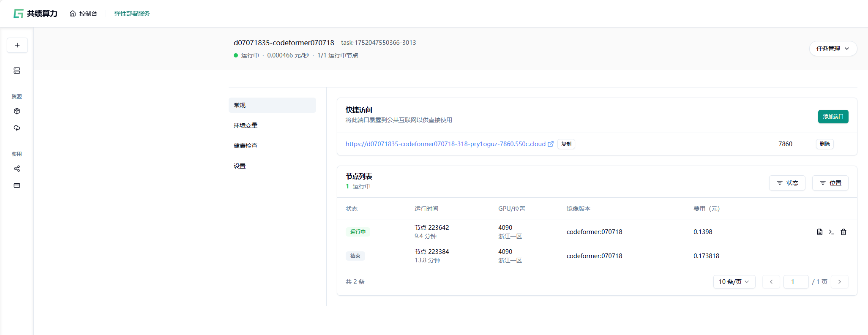This screenshot has width=868, height=335.
Task: Open the 位置 filter
Action: pyautogui.click(x=830, y=183)
